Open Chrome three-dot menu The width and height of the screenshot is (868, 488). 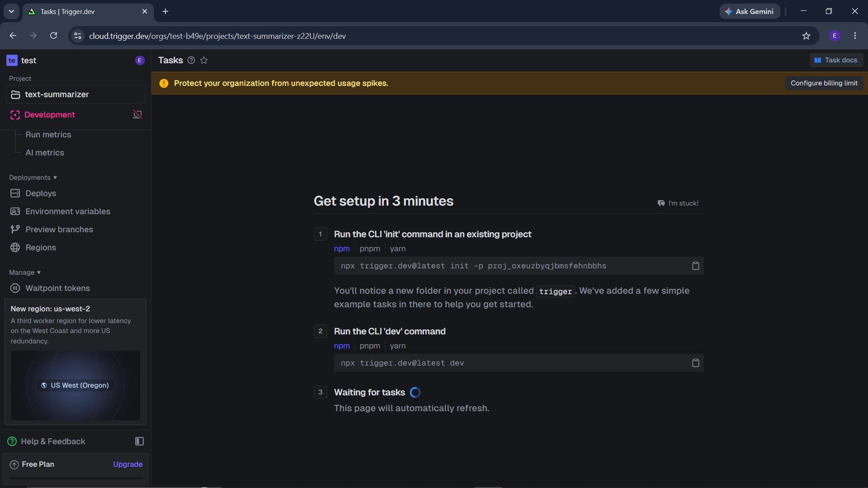pyautogui.click(x=855, y=36)
